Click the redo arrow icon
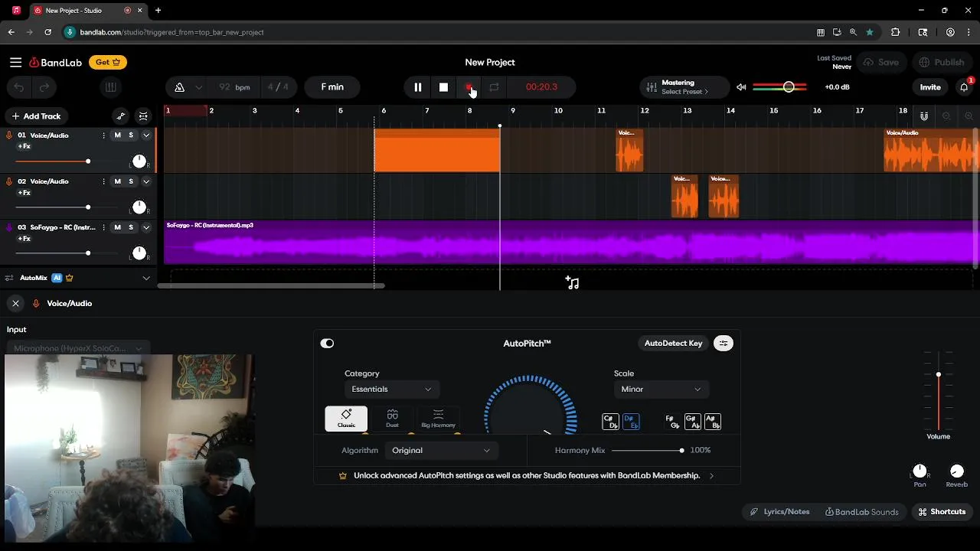 coord(44,87)
